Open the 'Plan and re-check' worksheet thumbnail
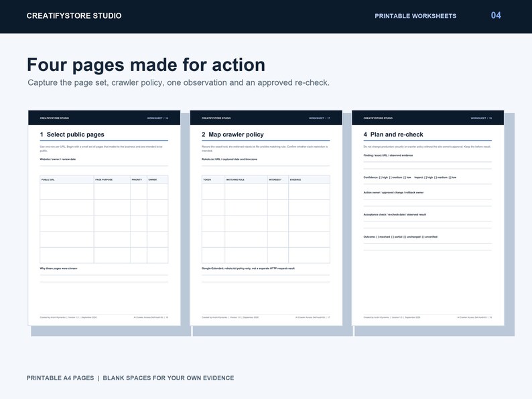Viewport: 532px width, 399px height. [428, 218]
